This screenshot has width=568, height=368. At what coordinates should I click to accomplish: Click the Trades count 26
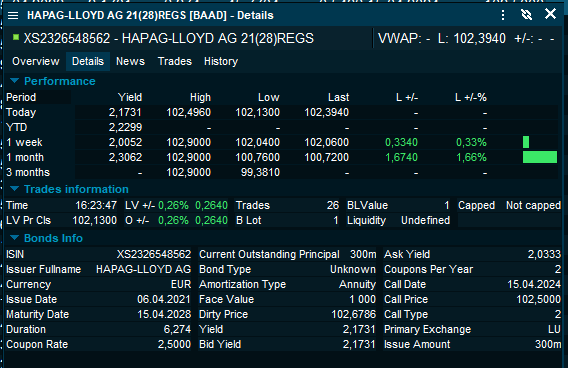[x=333, y=205]
